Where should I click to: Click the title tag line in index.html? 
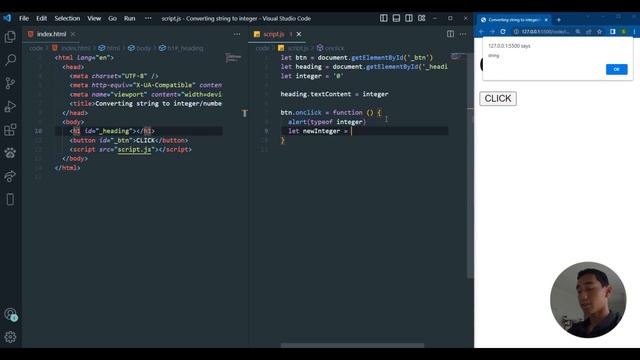(146, 104)
